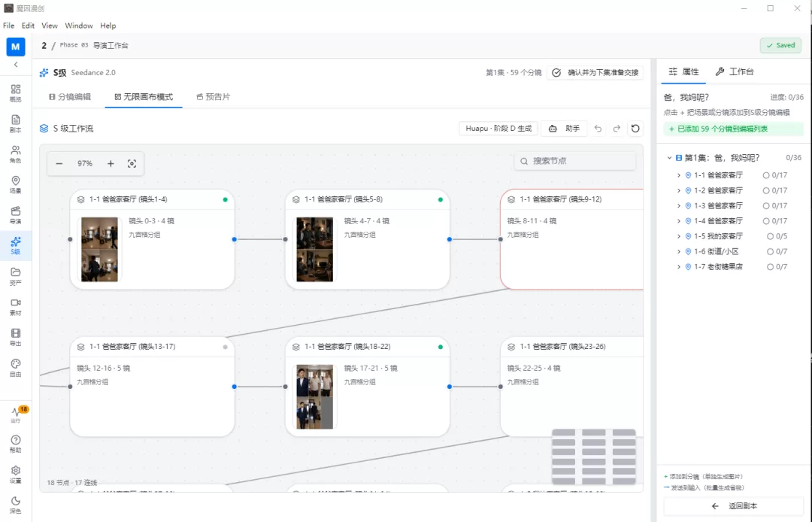Open the 自由 palette icon in sidebar
Image resolution: width=812 pixels, height=522 pixels.
16,368
